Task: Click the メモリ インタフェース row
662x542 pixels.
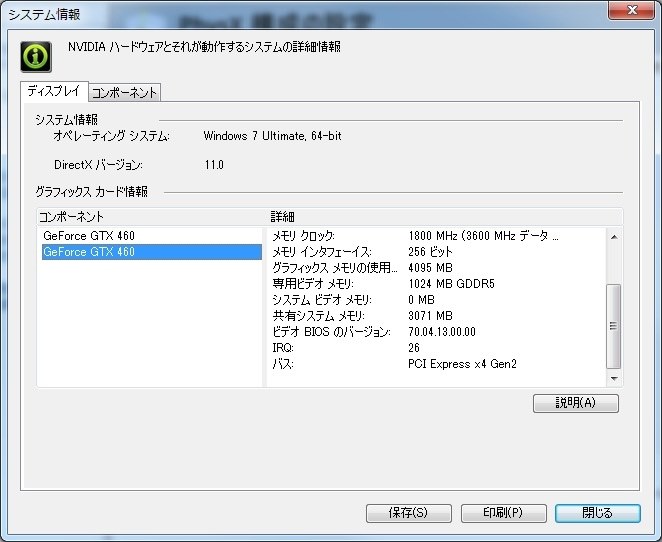Action: pos(437,252)
